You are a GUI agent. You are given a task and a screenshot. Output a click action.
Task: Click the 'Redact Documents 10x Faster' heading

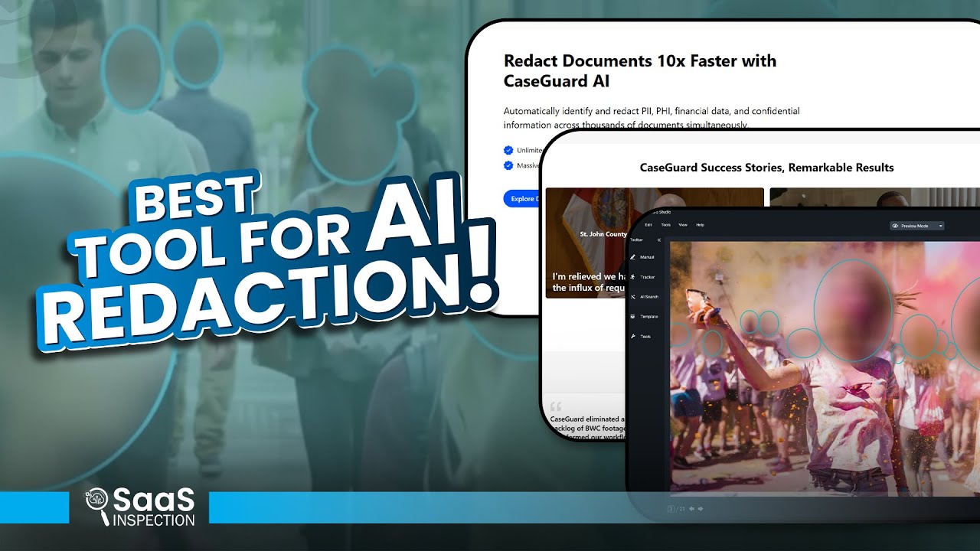640,70
